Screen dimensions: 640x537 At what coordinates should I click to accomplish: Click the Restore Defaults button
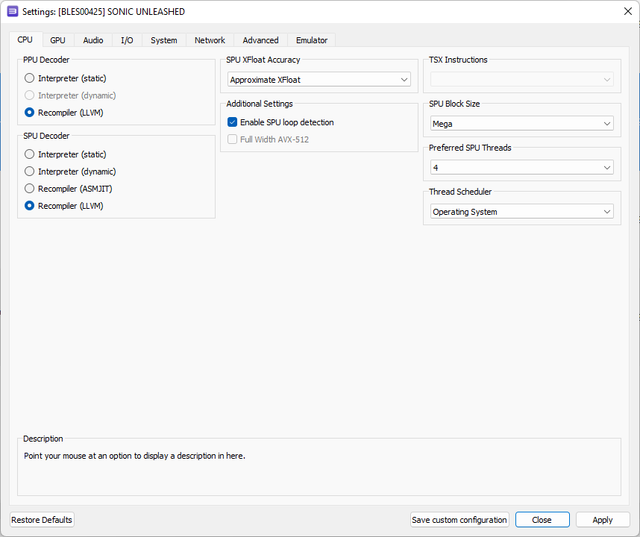click(42, 520)
